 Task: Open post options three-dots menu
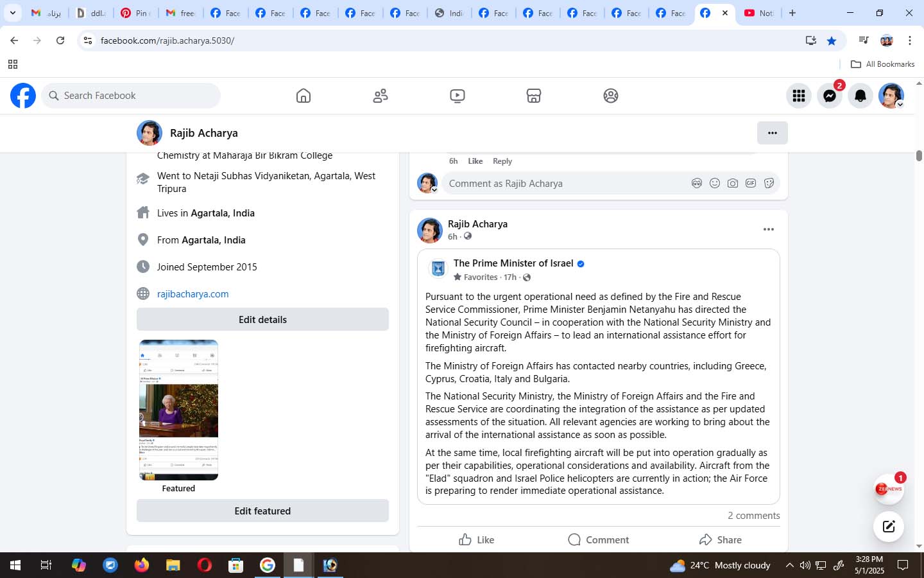(769, 229)
